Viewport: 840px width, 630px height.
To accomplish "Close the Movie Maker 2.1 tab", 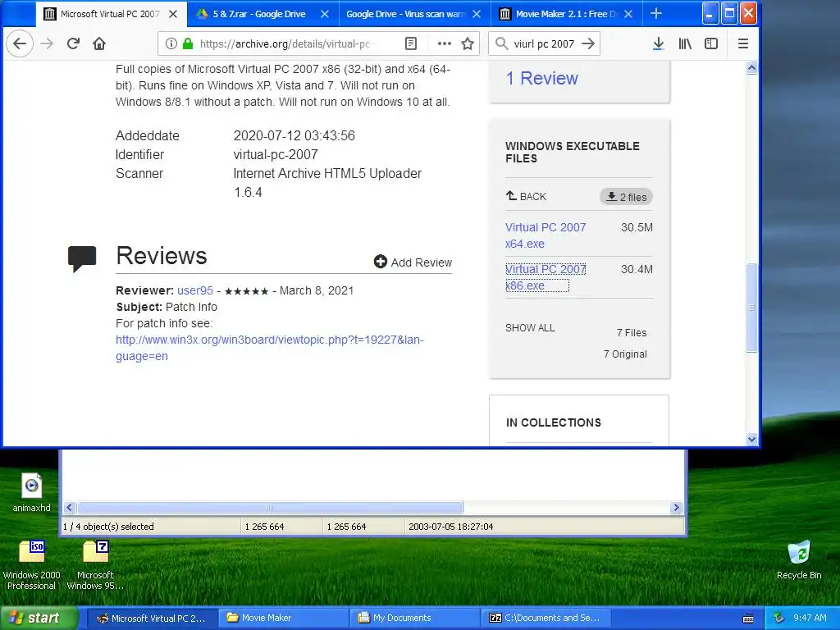I will 628,14.
